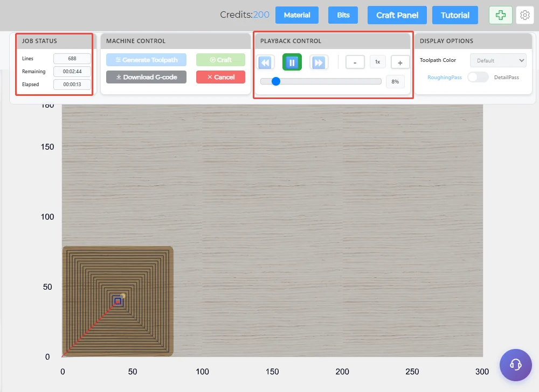The width and height of the screenshot is (539, 392).
Task: Open support chat headset icon
Action: (x=516, y=365)
